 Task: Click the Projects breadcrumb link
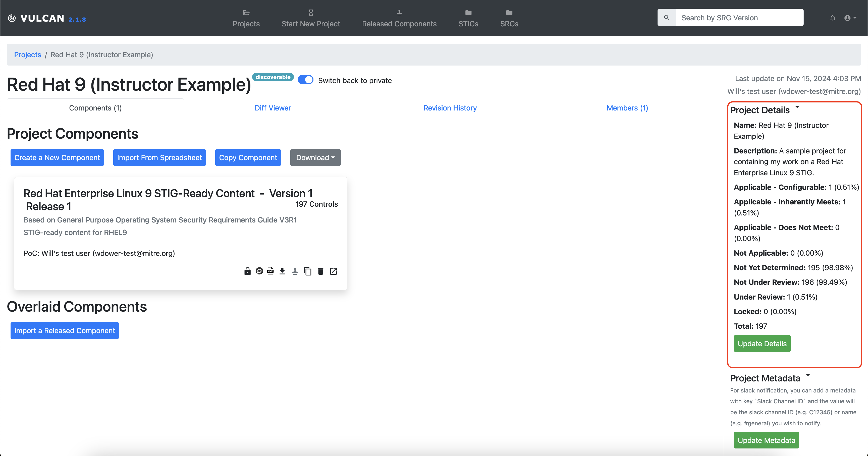point(27,54)
